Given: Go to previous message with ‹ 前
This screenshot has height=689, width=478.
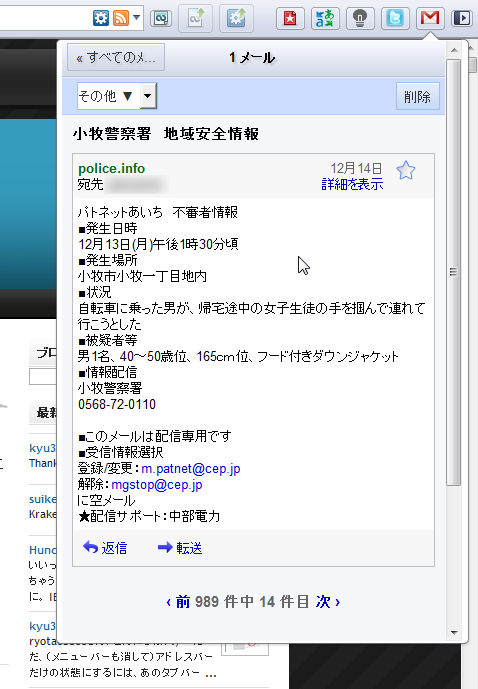Looking at the screenshot, I should (x=178, y=602).
